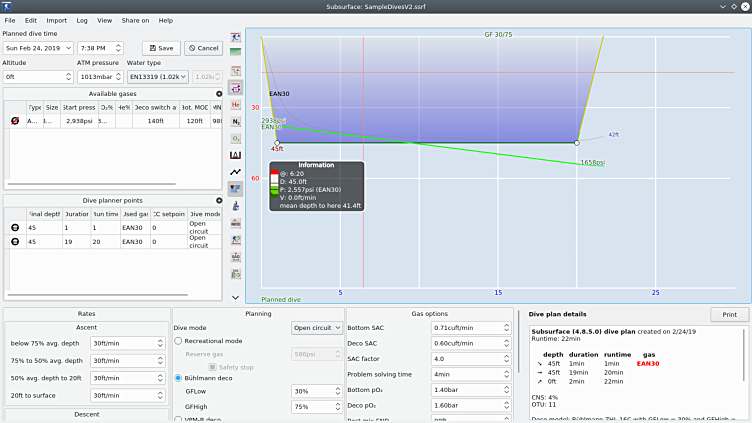Select Bühlmann deco radio button
752x423 pixels.
[x=179, y=378]
